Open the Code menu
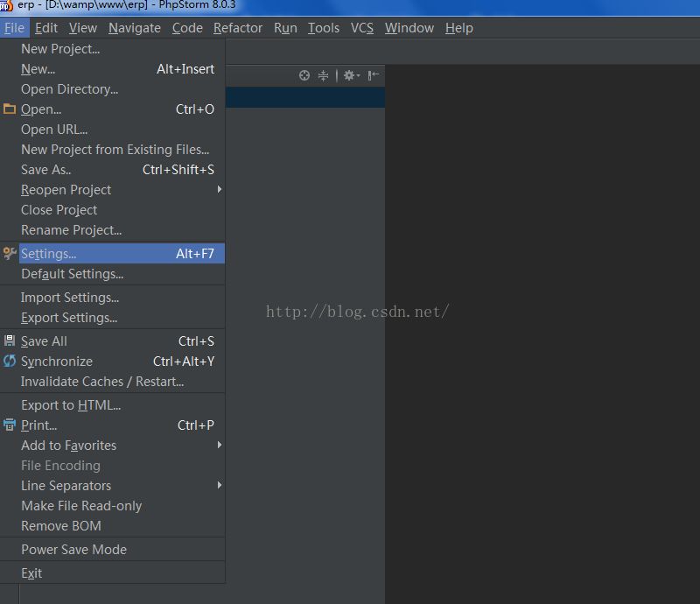This screenshot has height=604, width=700. (x=187, y=28)
